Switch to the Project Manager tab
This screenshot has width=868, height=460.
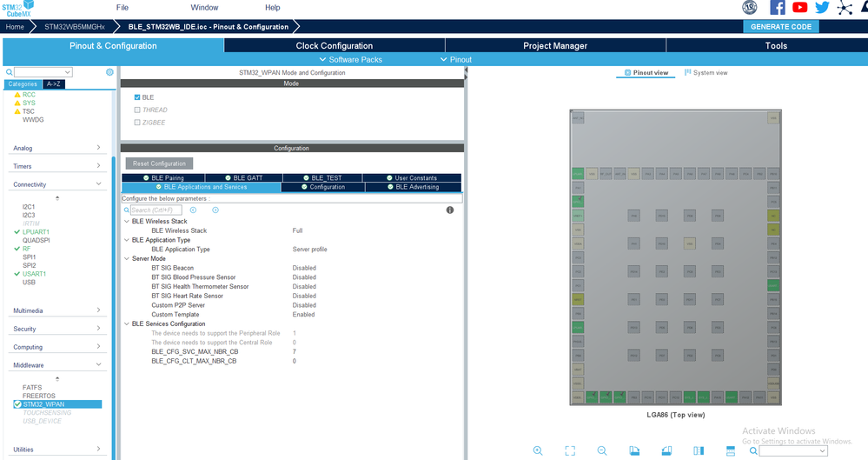[x=555, y=45]
